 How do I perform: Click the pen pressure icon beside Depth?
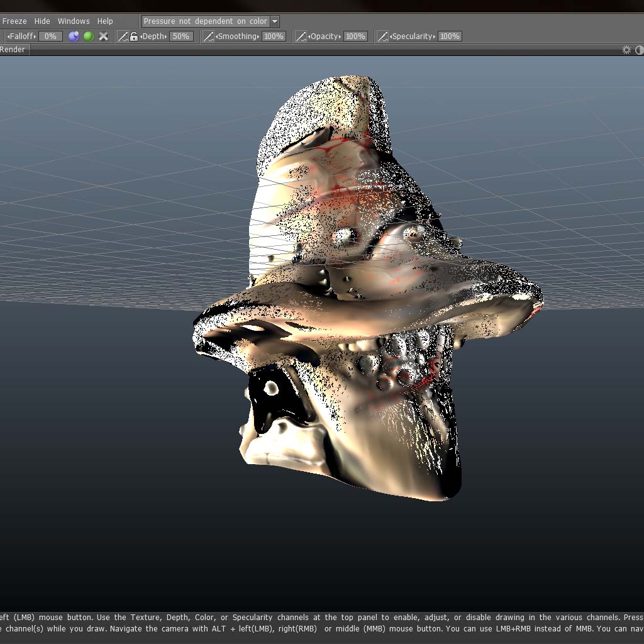(x=123, y=36)
